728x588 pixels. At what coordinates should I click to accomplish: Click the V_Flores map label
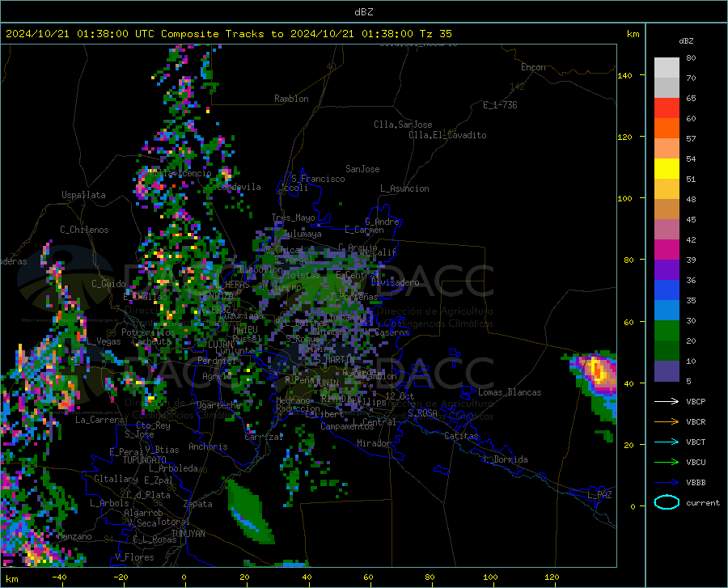(134, 557)
